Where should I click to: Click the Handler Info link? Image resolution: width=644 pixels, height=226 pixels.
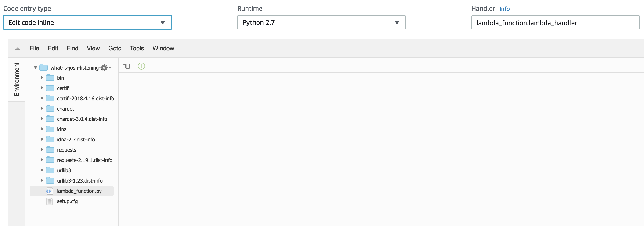tap(504, 9)
